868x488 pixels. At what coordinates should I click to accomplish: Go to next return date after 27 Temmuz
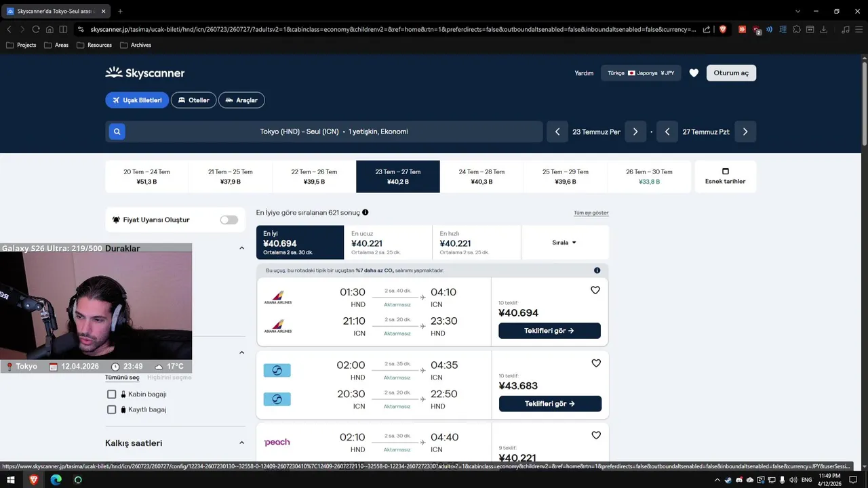745,131
